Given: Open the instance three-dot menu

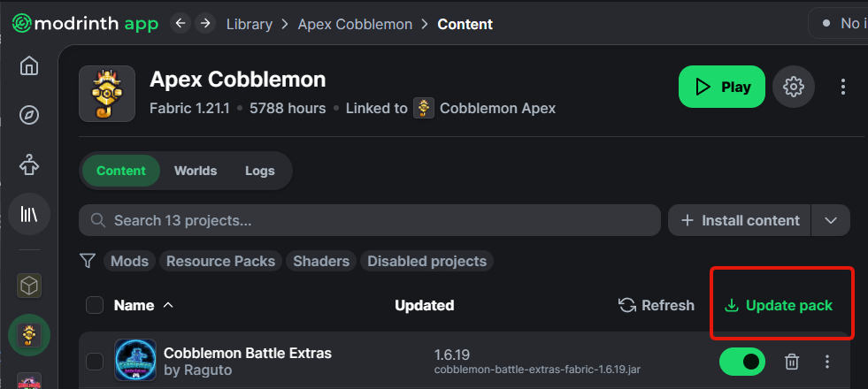Looking at the screenshot, I should coord(843,87).
